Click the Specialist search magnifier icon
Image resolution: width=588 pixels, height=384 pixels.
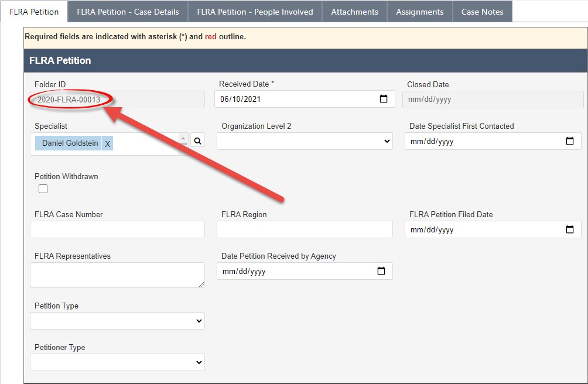coord(197,141)
